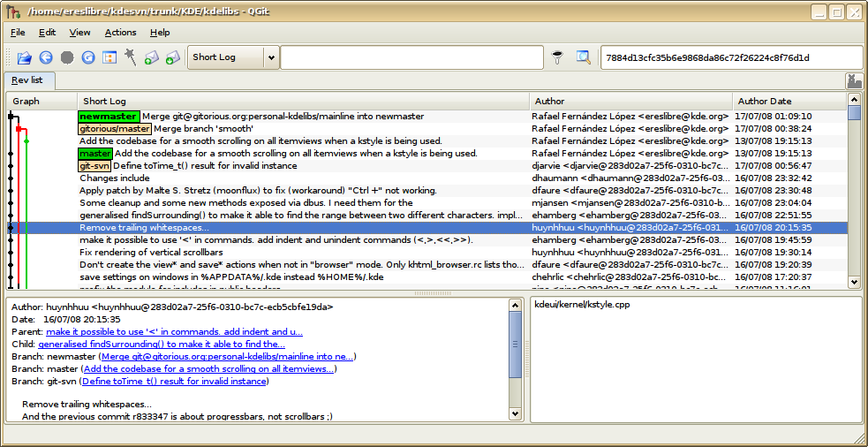The height and width of the screenshot is (447, 868).
Task: Click the commit details scrollbar down arrow
Action: coord(516,416)
